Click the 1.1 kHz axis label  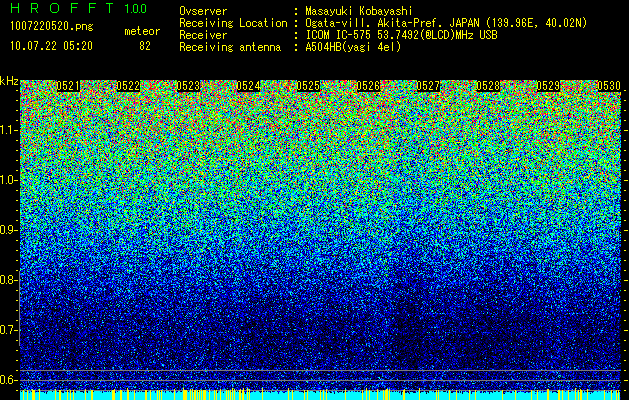8,130
